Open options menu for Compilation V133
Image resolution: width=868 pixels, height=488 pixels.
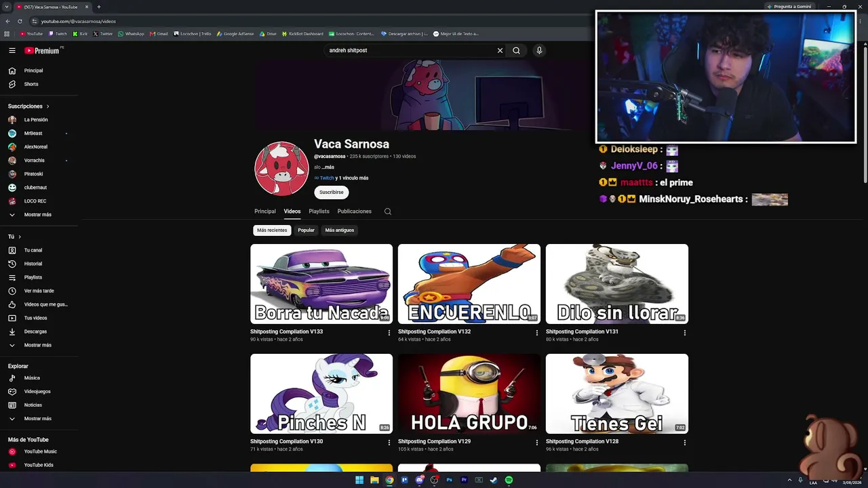point(389,333)
